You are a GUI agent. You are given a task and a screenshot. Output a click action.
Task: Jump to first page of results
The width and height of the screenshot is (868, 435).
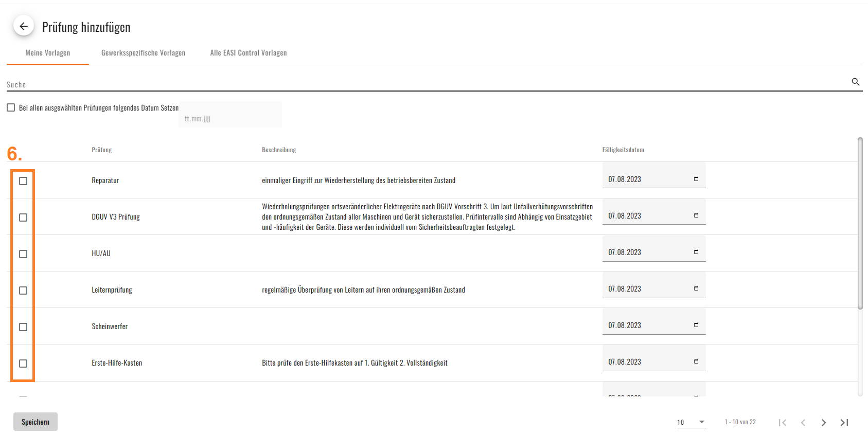point(783,423)
